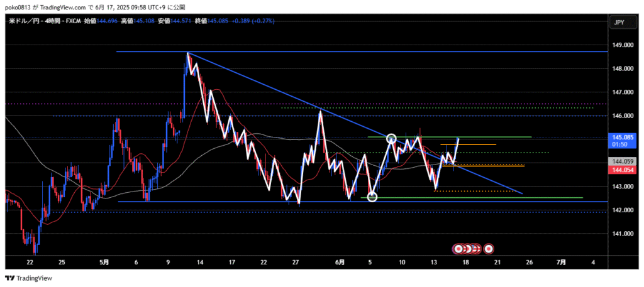Click the 6月 label on time axis
Image resolution: width=644 pixels, height=287 pixels.
coord(340,261)
